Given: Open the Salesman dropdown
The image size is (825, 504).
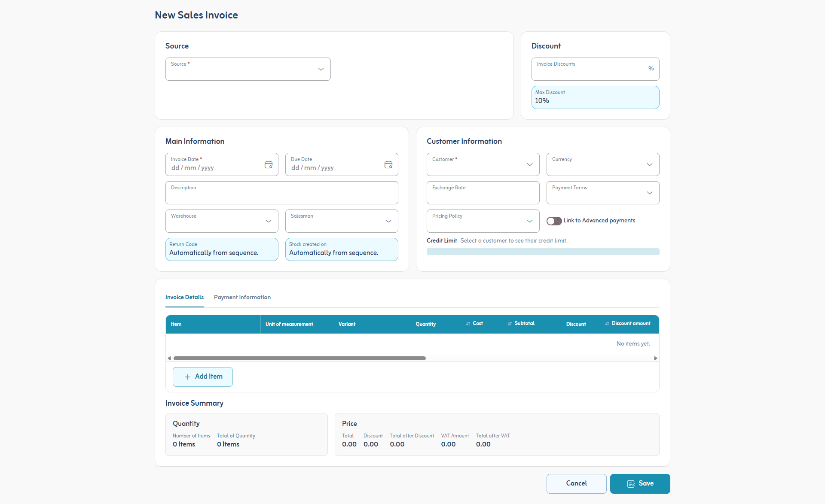Looking at the screenshot, I should [x=342, y=221].
